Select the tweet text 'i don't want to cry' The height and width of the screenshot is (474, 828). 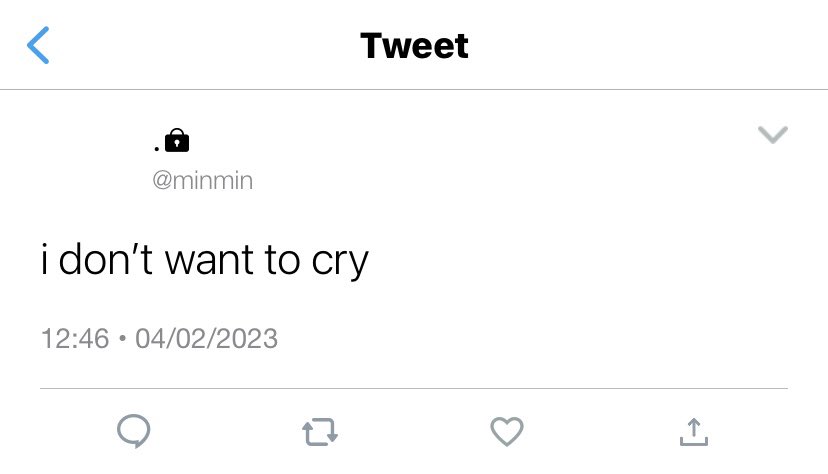pyautogui.click(x=205, y=260)
